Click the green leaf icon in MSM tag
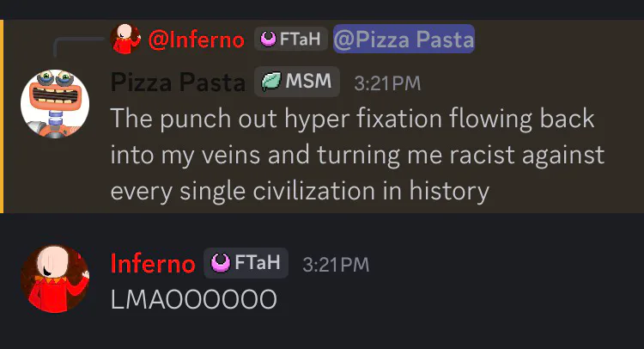Screen dimensions: 644x349 click(271, 83)
